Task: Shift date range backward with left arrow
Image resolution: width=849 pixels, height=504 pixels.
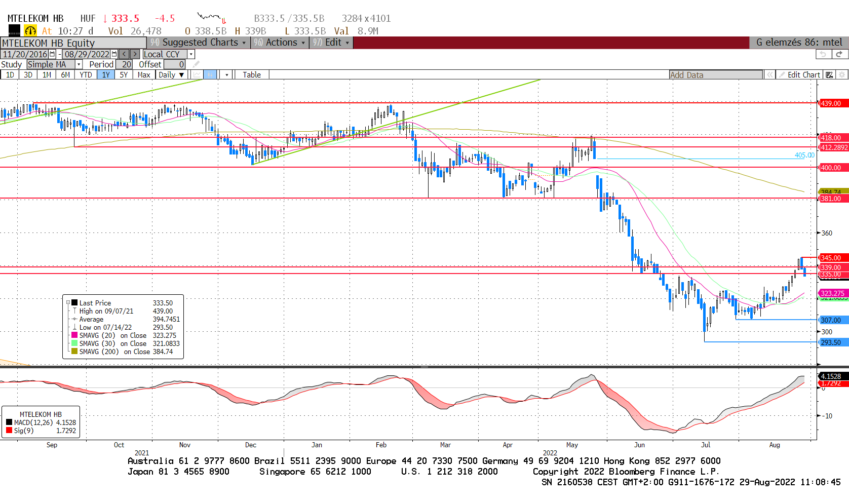Action: click(124, 54)
